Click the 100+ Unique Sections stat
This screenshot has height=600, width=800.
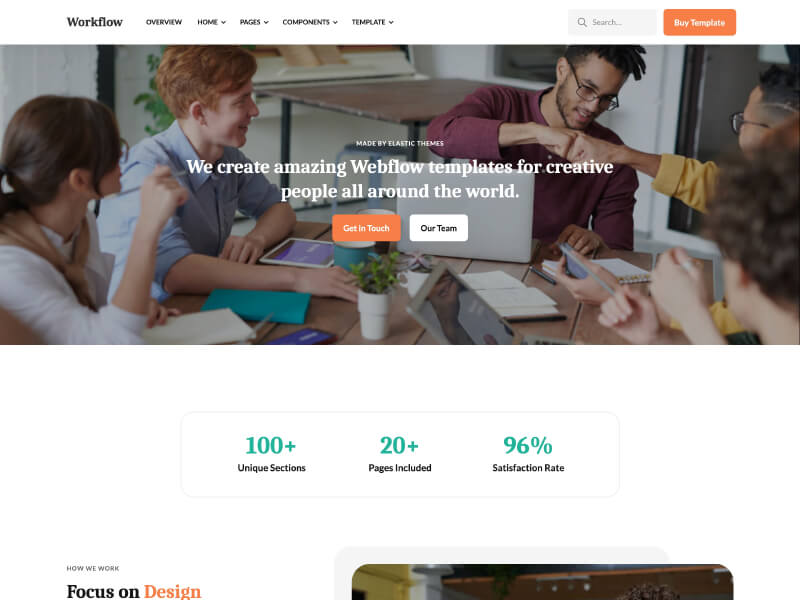click(x=271, y=454)
